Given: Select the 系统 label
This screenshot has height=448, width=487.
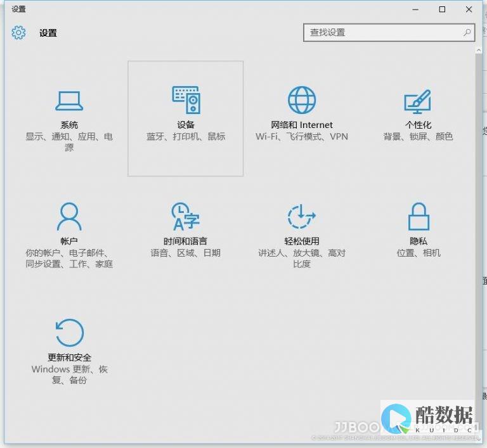Looking at the screenshot, I should coord(69,125).
